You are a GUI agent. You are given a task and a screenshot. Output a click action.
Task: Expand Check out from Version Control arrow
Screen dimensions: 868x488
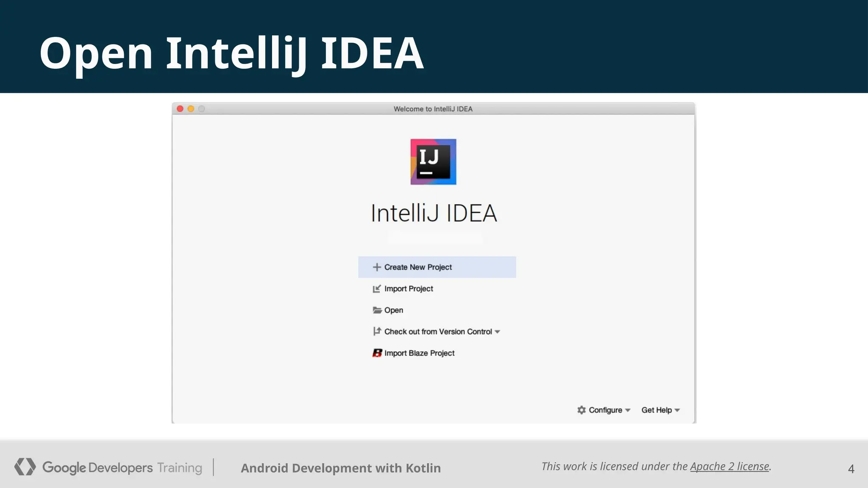[x=498, y=332]
